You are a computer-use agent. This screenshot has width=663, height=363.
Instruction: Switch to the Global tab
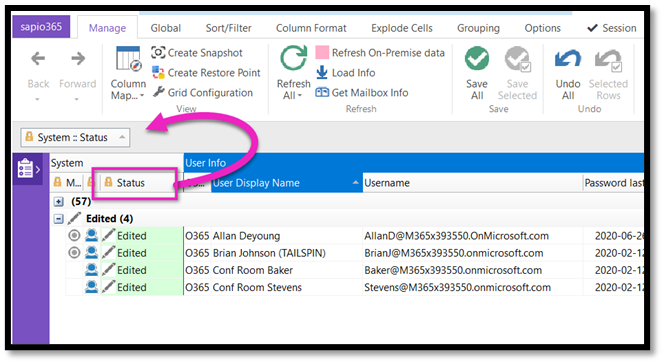point(166,28)
